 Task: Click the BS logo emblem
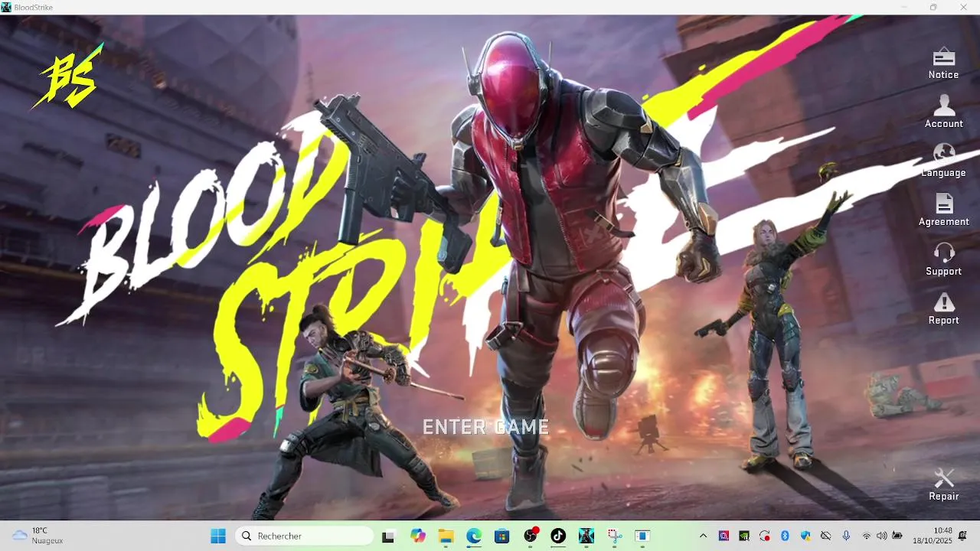67,77
